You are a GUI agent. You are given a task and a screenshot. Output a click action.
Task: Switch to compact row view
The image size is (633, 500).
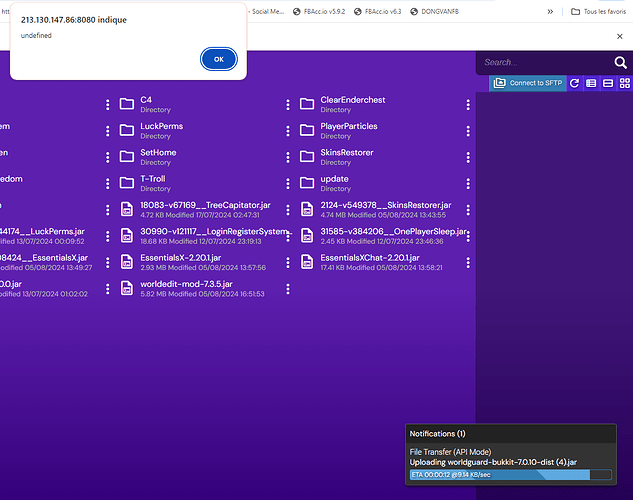click(608, 83)
